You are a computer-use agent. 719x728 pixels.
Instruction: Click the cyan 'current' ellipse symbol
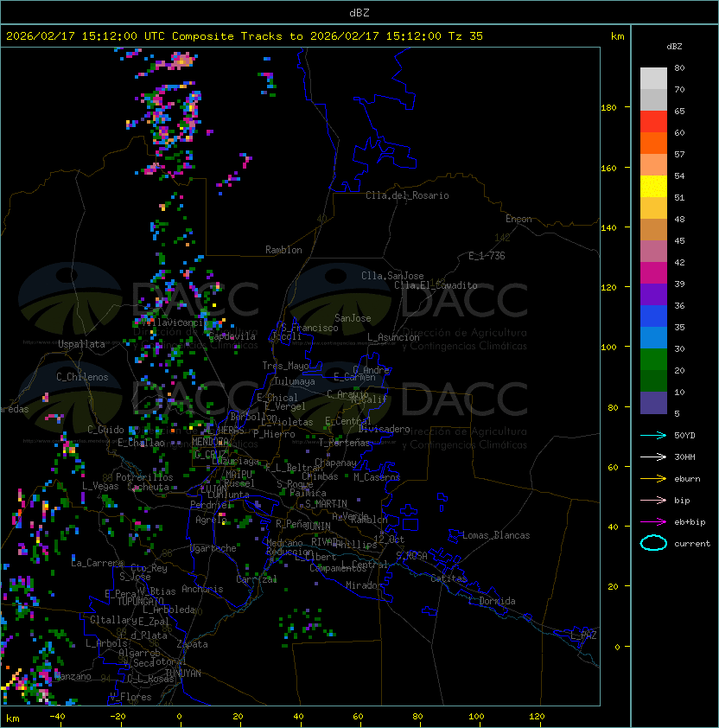click(653, 543)
